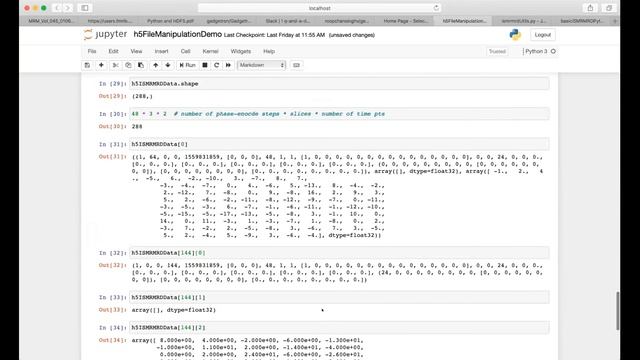
Task: Select cell In [32] h5ISMRMRDData[144][0]
Action: coord(339,253)
